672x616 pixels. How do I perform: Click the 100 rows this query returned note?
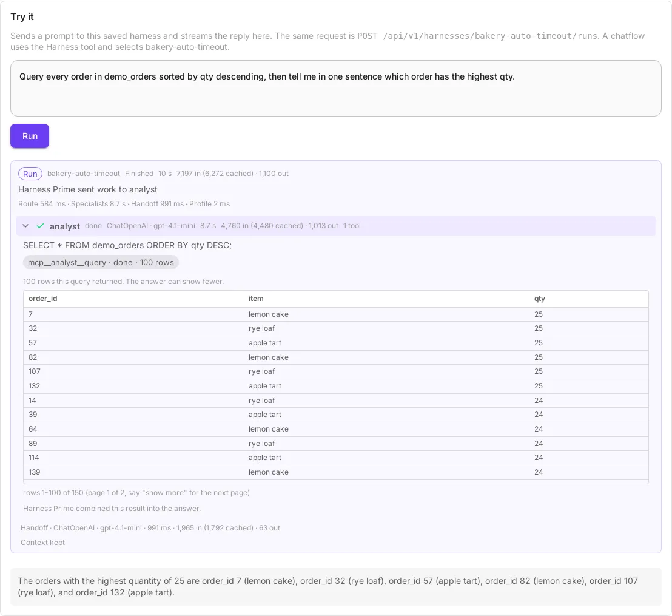pyautogui.click(x=124, y=282)
